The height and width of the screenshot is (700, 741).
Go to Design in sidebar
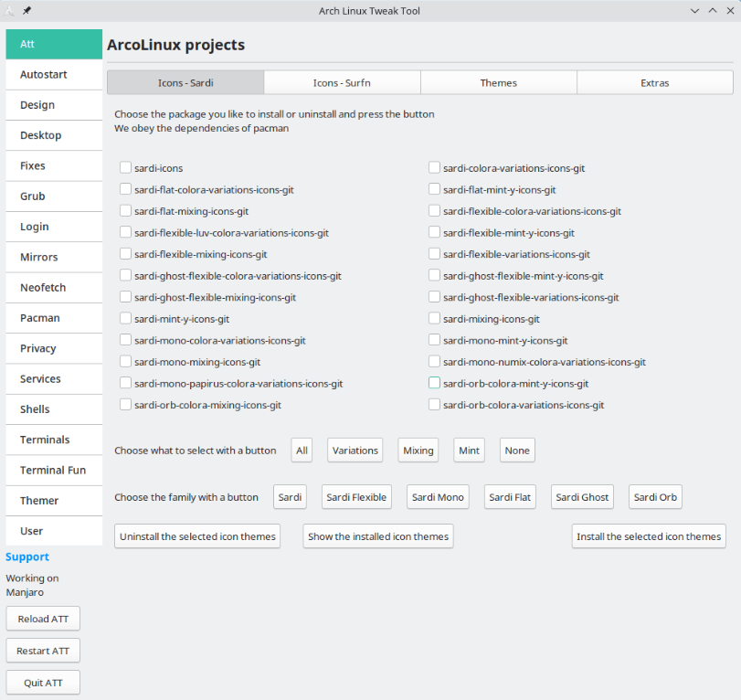pos(54,105)
